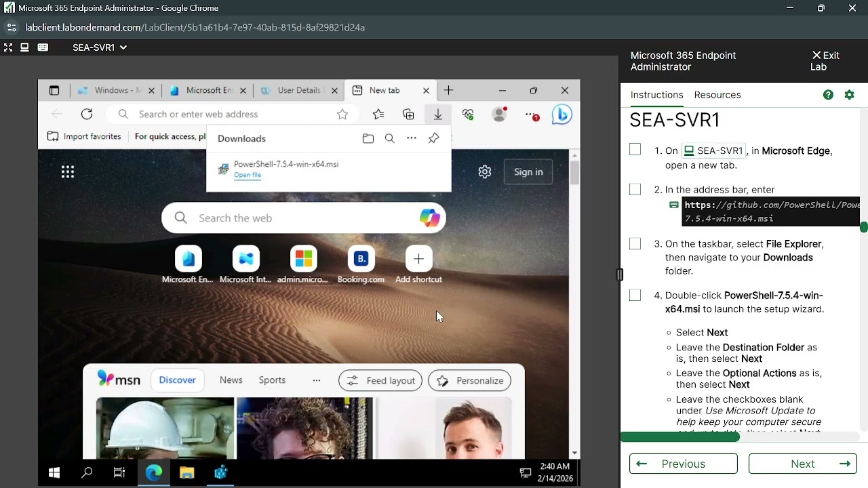
Task: Check the step 2 checkbox
Action: [x=635, y=189]
